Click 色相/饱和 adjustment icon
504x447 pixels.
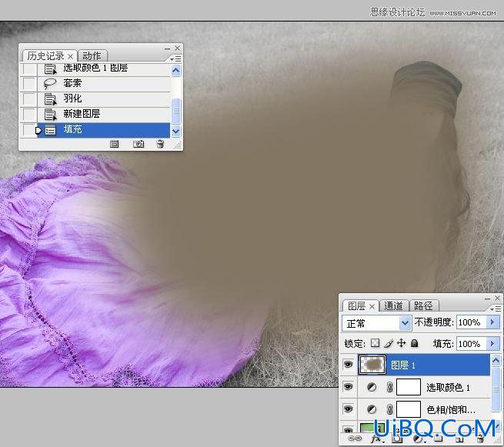pos(372,409)
